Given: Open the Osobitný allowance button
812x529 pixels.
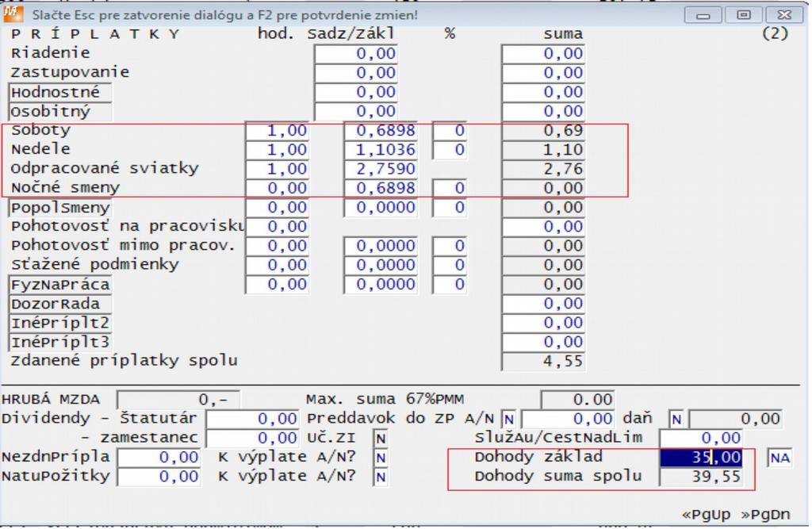Looking at the screenshot, I should click(60, 112).
